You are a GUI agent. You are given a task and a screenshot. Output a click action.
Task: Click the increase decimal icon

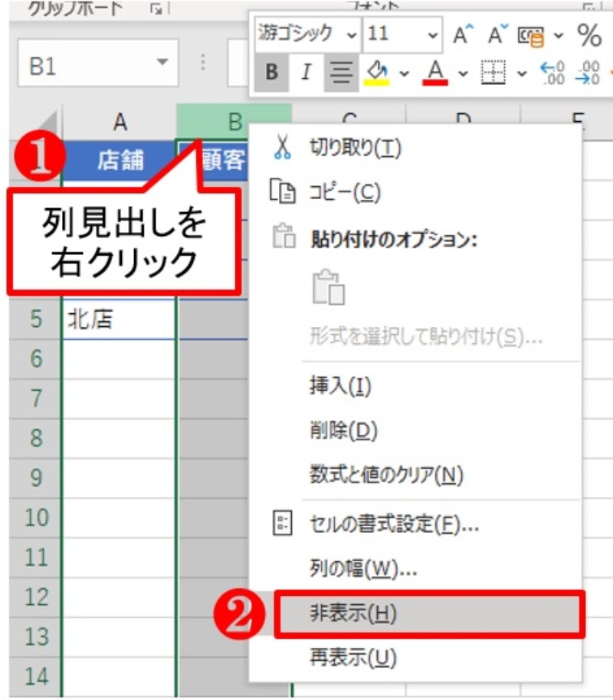(551, 73)
